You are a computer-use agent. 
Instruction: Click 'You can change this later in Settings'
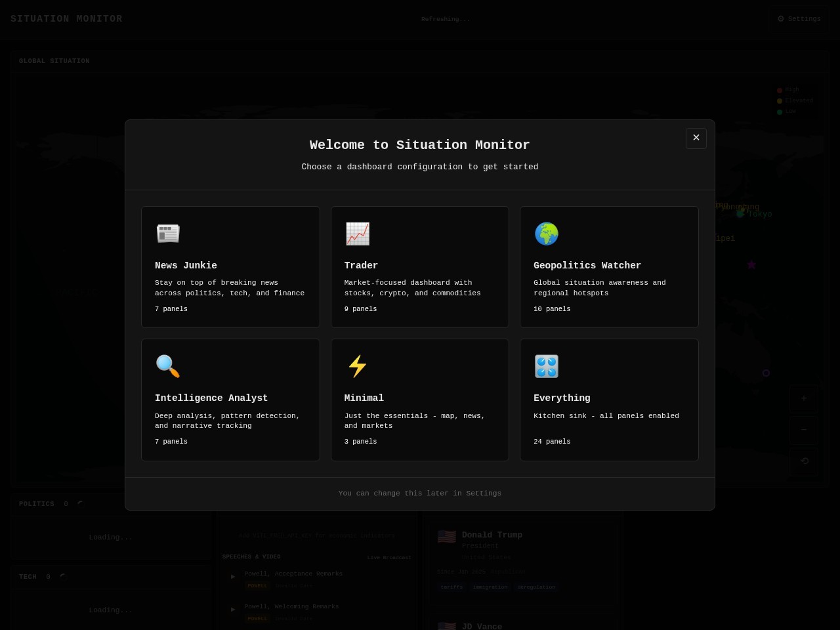tap(420, 493)
